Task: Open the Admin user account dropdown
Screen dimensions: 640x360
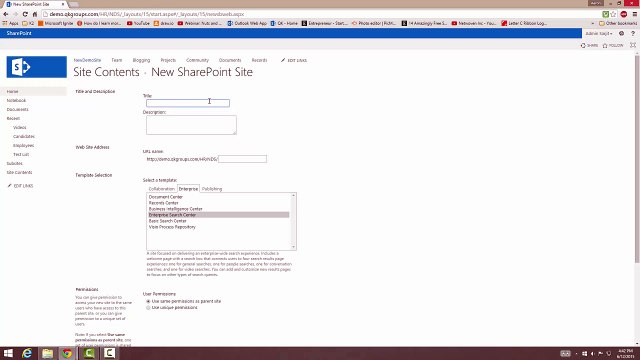Action: coord(599,33)
